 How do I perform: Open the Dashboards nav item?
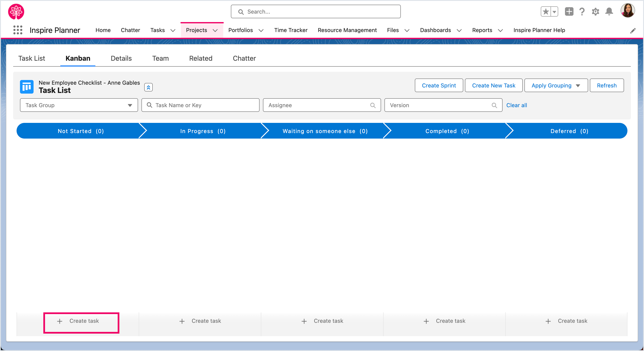(435, 30)
